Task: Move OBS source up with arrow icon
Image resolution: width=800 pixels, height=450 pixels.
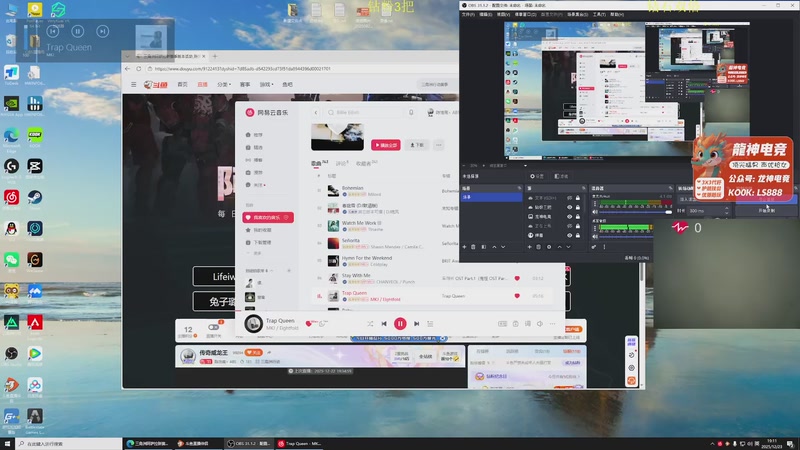Action: point(559,247)
